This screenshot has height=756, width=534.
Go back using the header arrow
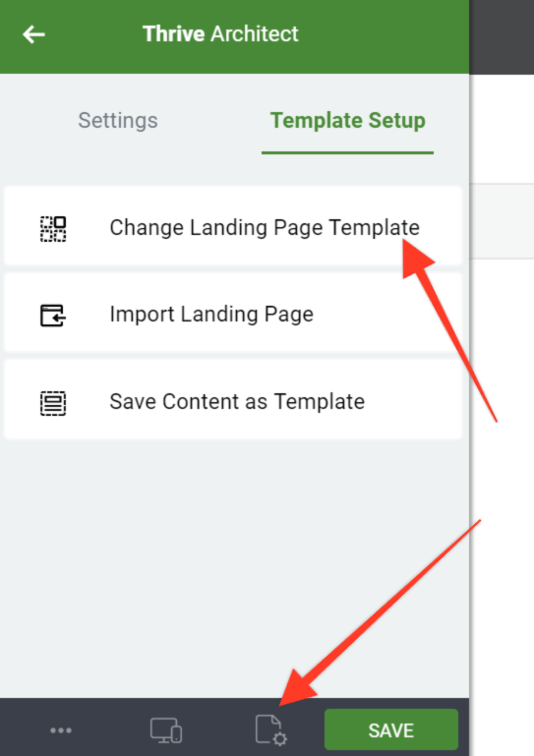tap(33, 34)
